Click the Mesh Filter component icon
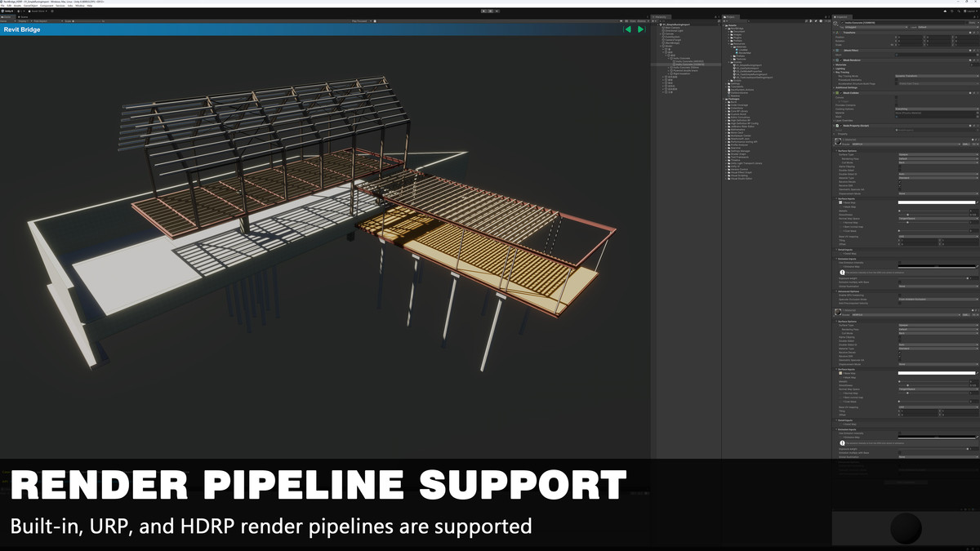The image size is (980, 551). [839, 51]
